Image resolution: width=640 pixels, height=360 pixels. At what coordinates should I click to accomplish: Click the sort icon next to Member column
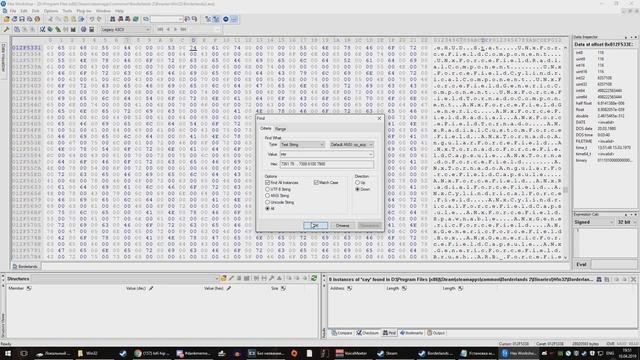pos(29,288)
